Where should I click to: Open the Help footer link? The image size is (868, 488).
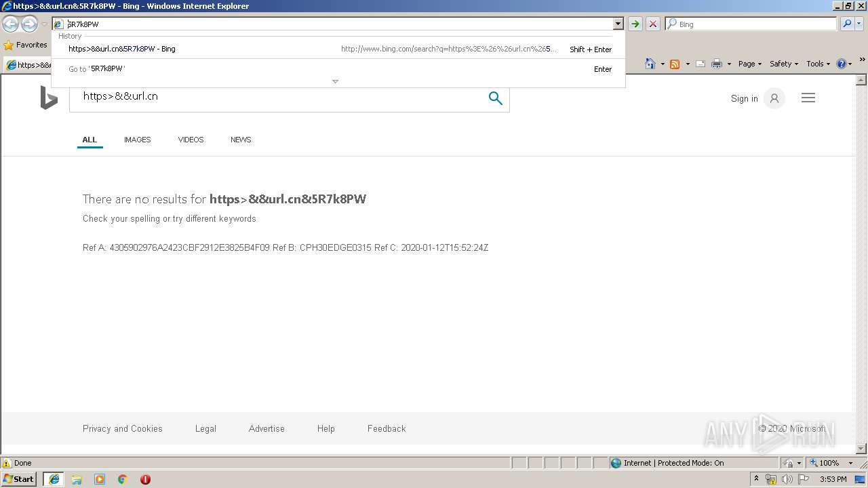pyautogui.click(x=326, y=428)
